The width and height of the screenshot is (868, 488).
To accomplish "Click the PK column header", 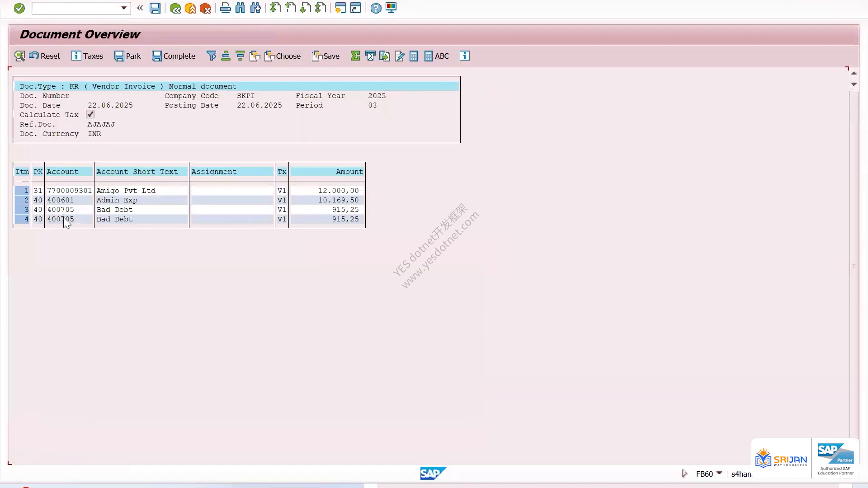I will (x=38, y=172).
